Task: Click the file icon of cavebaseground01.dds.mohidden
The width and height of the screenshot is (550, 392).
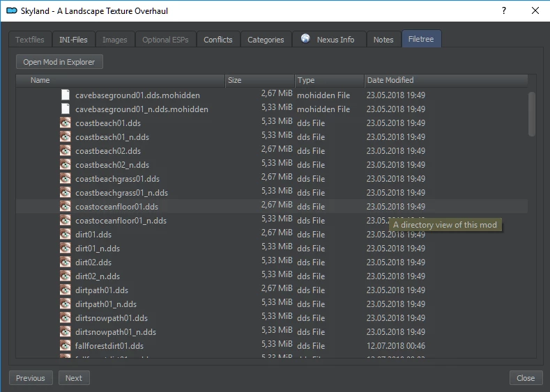Action: [66, 95]
